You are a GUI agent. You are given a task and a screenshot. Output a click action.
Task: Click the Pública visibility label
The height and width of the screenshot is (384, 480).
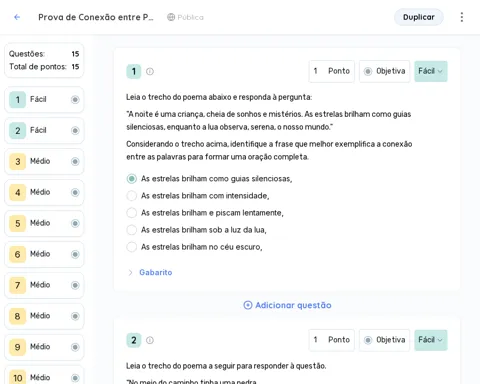[190, 17]
